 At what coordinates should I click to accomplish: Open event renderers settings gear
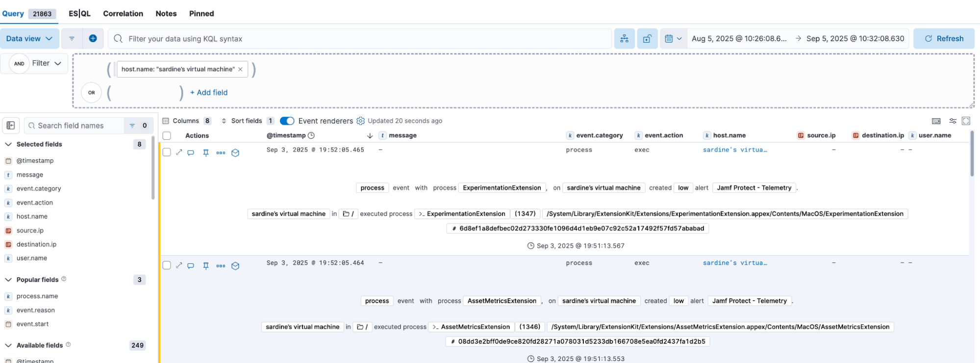point(361,121)
